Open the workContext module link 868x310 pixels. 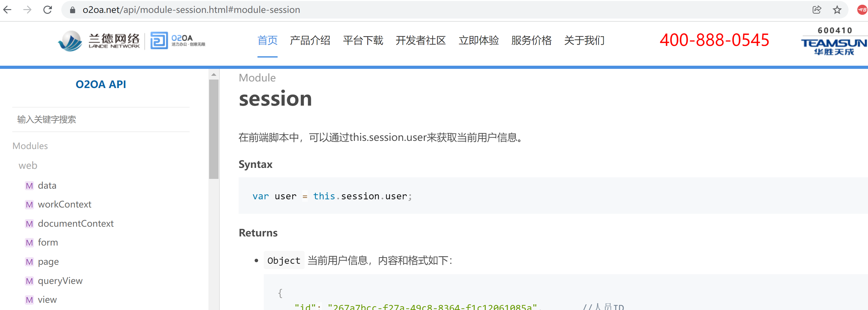tap(64, 205)
